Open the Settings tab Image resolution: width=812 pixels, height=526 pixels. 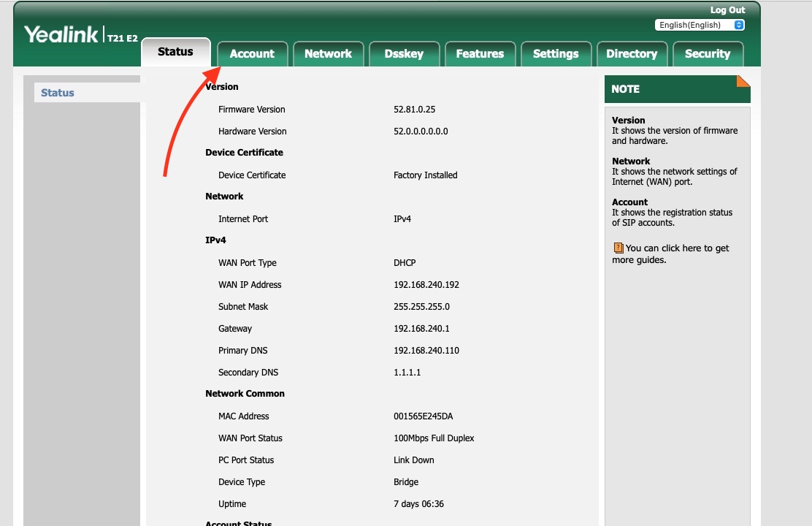pyautogui.click(x=556, y=54)
